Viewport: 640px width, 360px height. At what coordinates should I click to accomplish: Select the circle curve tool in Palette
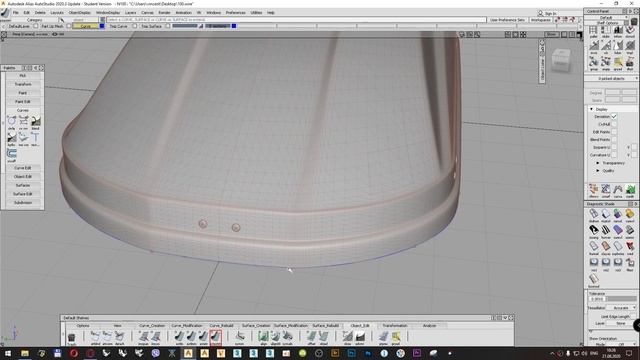coord(11,122)
